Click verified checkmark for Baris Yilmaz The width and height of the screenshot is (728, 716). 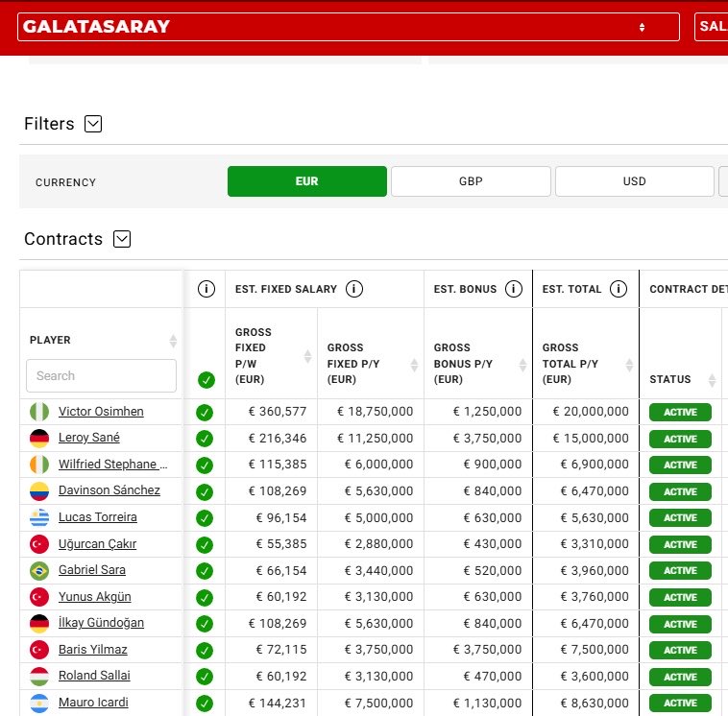point(205,651)
